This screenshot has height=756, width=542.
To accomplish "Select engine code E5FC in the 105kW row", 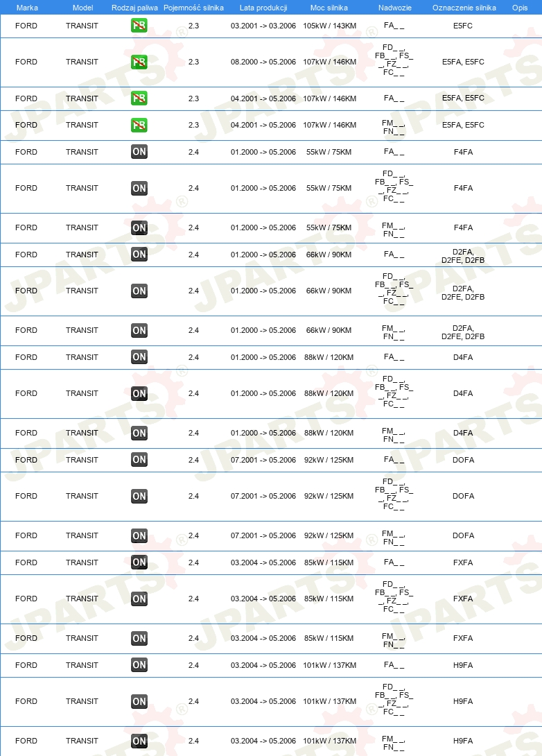I will click(x=463, y=26).
